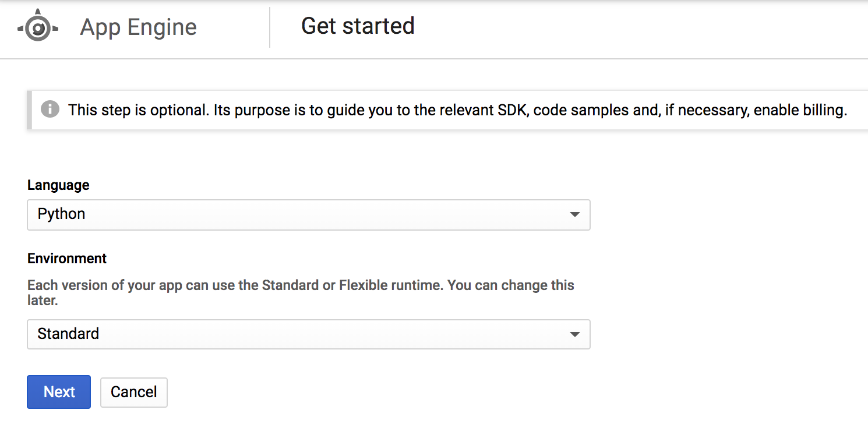The width and height of the screenshot is (868, 438).
Task: Select the Standard value in Environment field
Action: pyautogui.click(x=68, y=334)
